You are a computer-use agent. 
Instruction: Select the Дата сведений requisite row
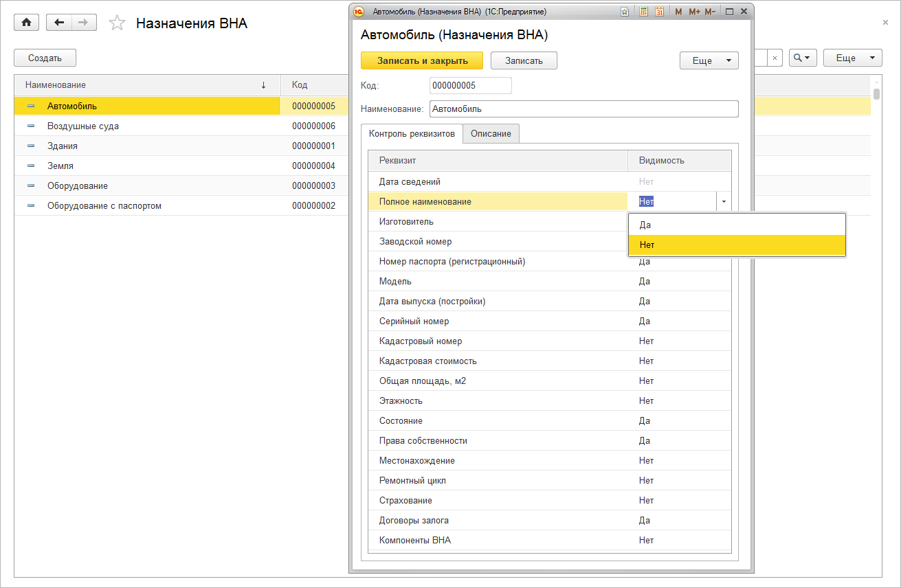point(550,182)
